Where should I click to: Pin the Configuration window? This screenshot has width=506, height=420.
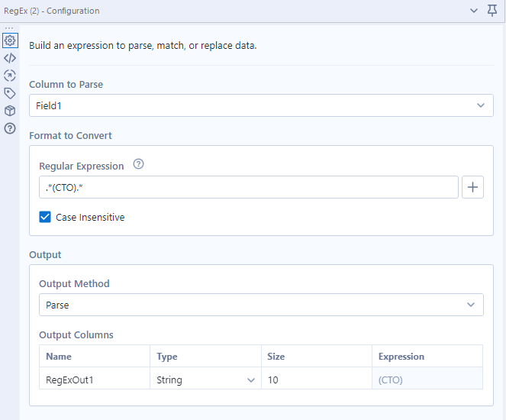coord(492,11)
